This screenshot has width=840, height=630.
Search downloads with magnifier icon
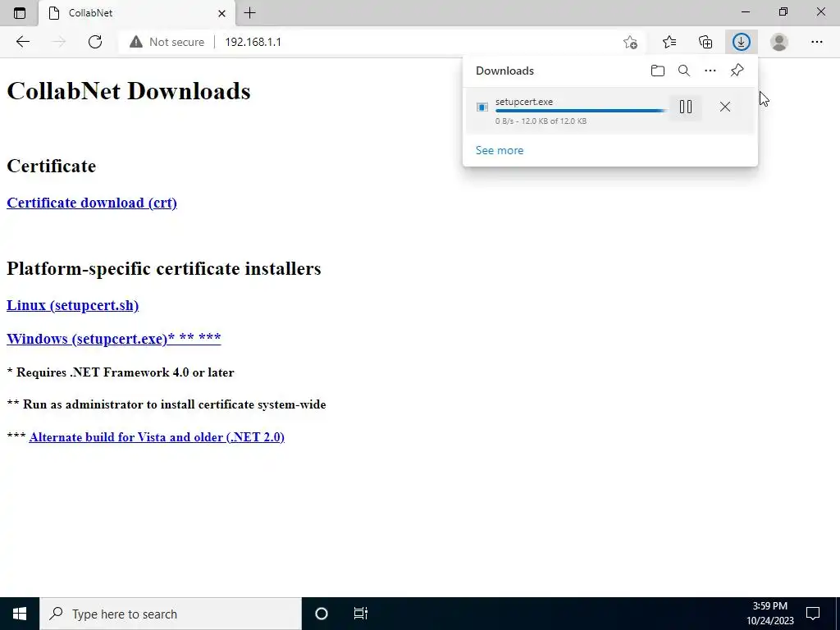(x=683, y=71)
